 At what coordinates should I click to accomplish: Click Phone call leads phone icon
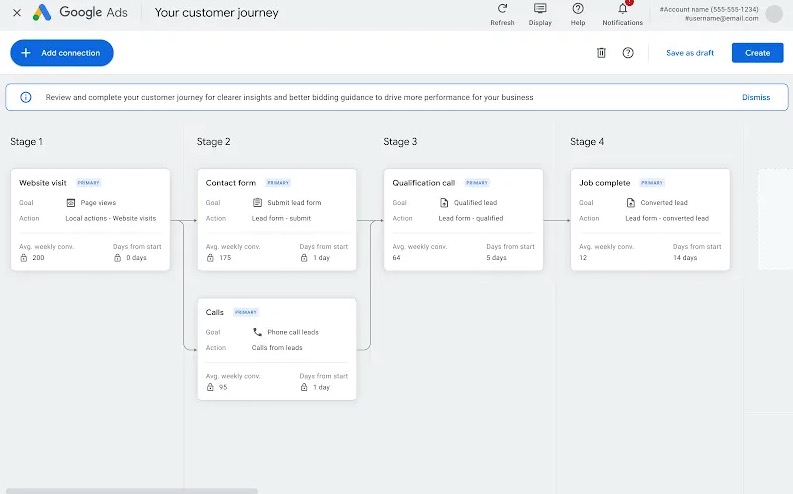(257, 332)
